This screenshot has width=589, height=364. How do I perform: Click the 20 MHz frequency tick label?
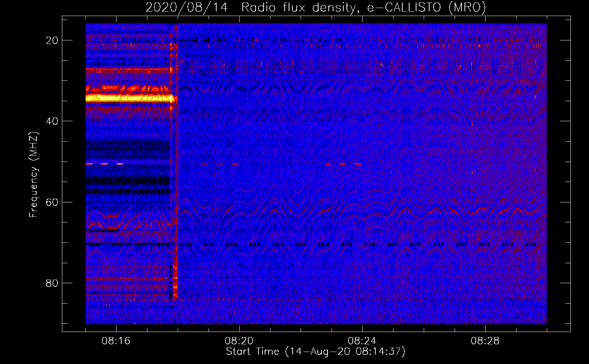click(x=52, y=40)
